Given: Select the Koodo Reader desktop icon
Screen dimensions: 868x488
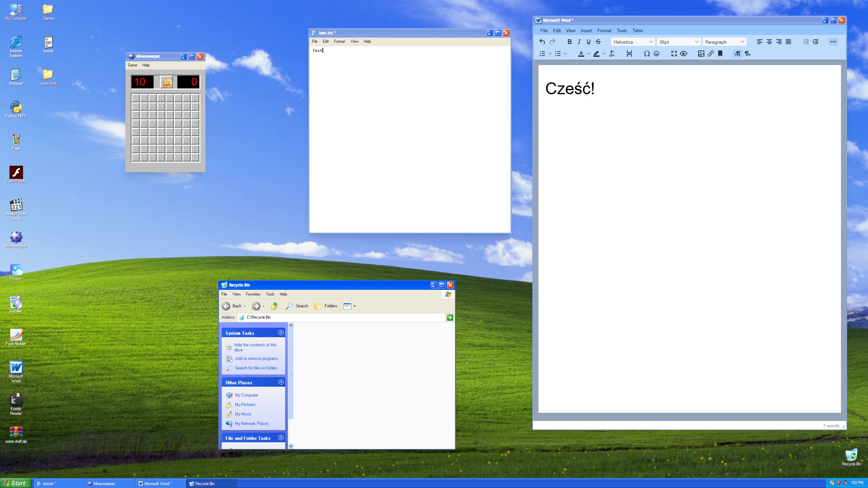Looking at the screenshot, I should [16, 404].
